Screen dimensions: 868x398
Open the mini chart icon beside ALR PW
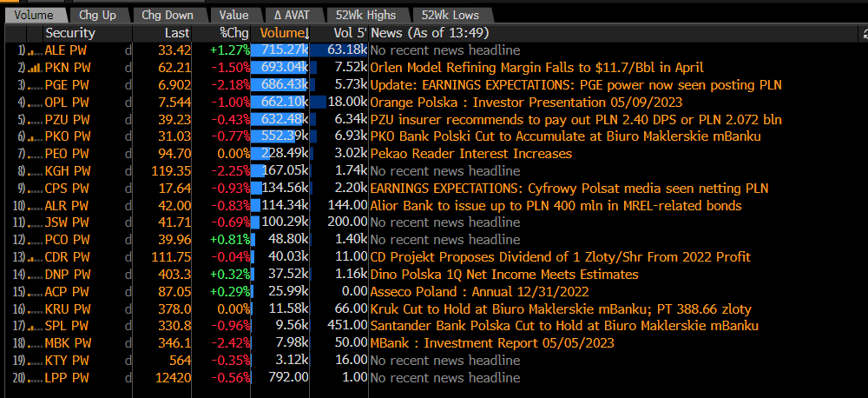click(35, 206)
